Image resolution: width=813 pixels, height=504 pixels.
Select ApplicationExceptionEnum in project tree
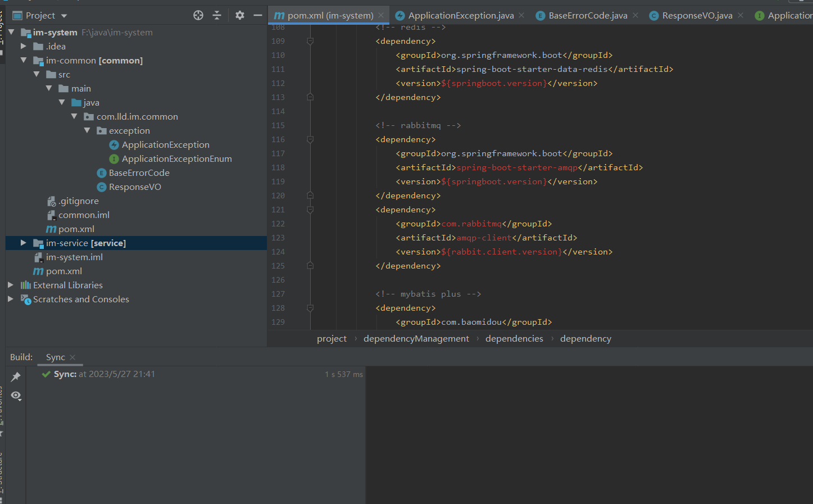coord(176,159)
